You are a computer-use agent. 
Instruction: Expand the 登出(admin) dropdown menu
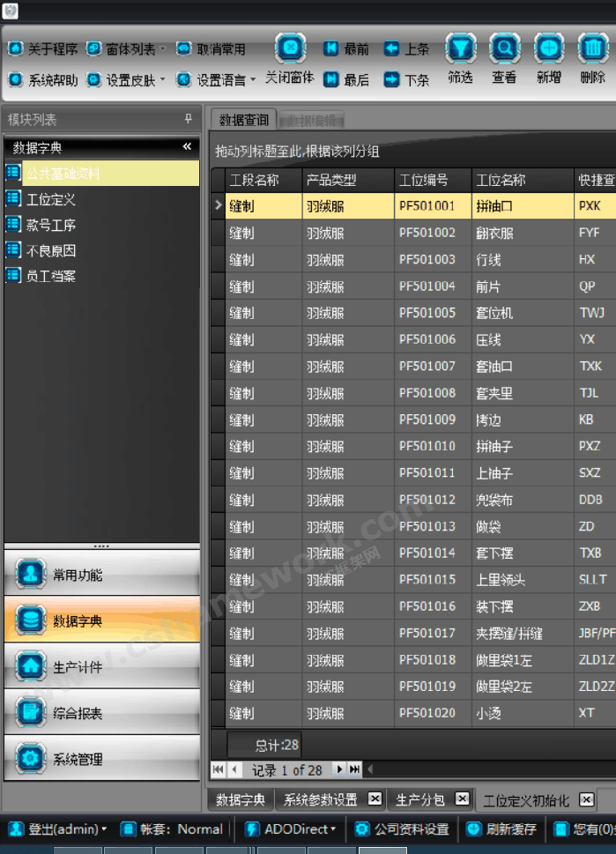pos(103,829)
